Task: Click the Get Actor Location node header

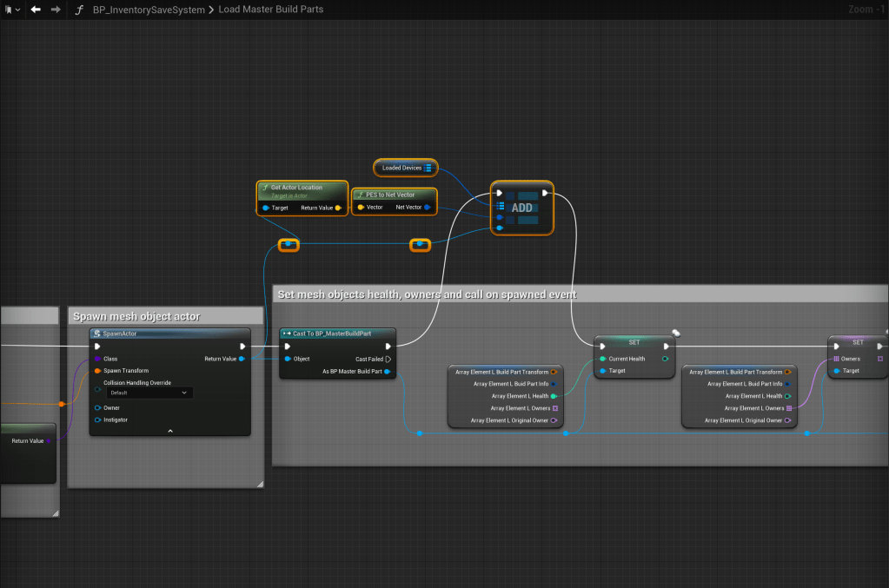Action: pyautogui.click(x=297, y=188)
